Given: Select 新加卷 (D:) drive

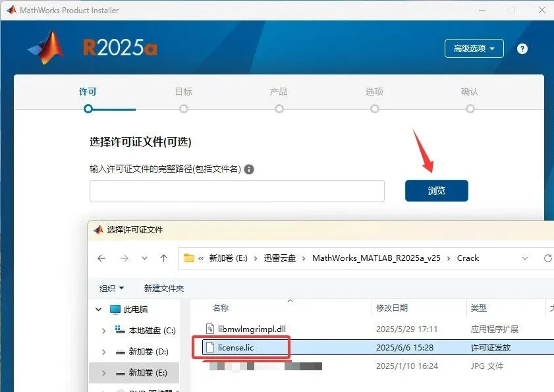Looking at the screenshot, I should point(148,352).
